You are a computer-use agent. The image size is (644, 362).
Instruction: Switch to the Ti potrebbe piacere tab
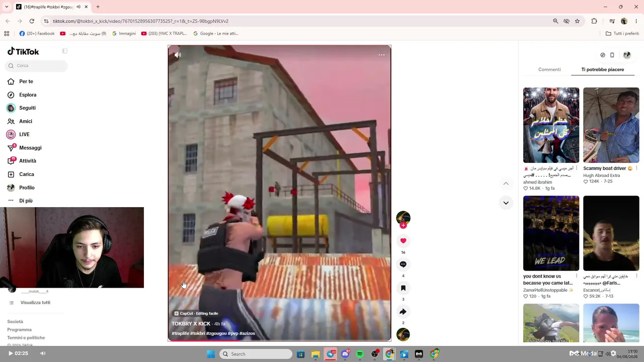[603, 69]
